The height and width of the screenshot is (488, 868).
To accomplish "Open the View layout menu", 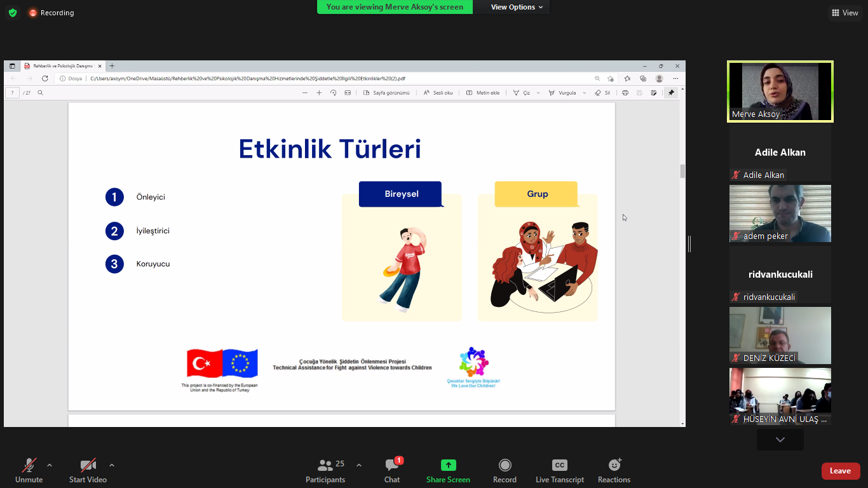I will point(844,13).
